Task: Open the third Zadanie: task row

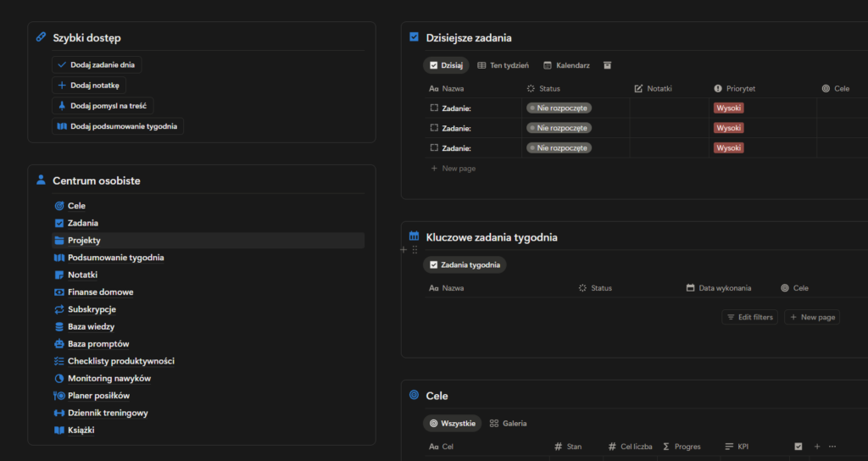Action: coord(457,148)
